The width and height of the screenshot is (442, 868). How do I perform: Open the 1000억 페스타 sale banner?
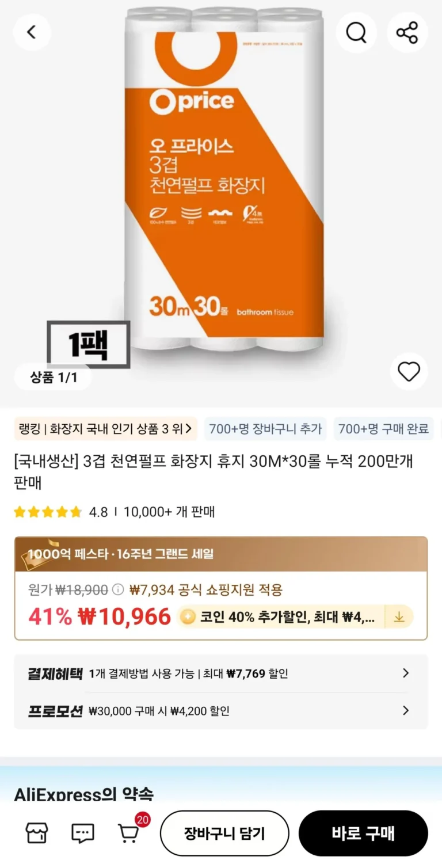point(221,554)
